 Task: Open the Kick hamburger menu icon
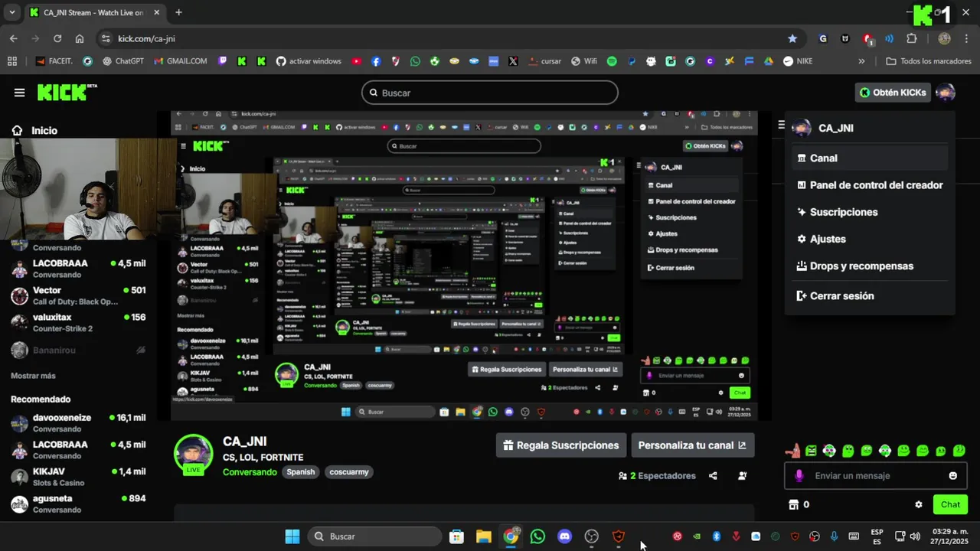coord(19,93)
